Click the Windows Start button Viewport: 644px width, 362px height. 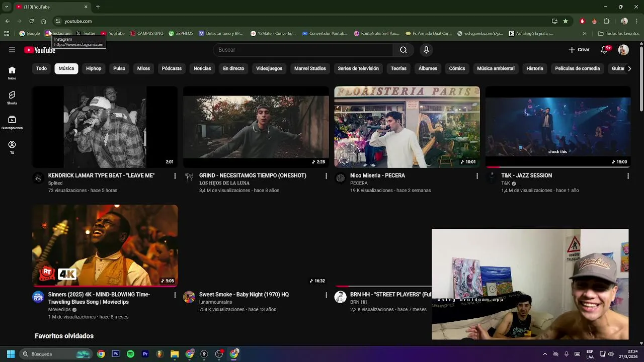pyautogui.click(x=11, y=354)
